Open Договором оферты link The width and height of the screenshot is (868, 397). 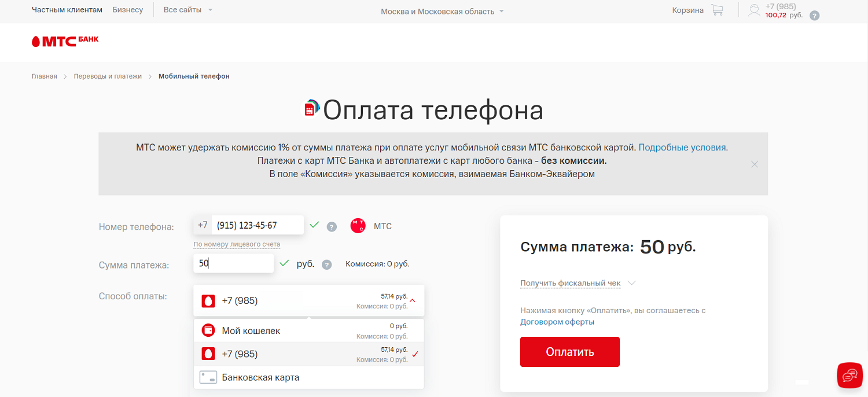pos(557,322)
